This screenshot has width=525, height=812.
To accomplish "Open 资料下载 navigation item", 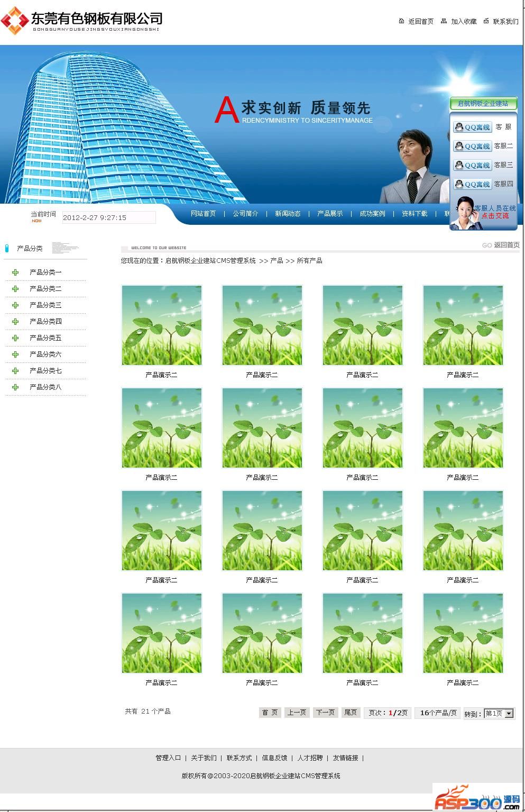I will pyautogui.click(x=415, y=214).
